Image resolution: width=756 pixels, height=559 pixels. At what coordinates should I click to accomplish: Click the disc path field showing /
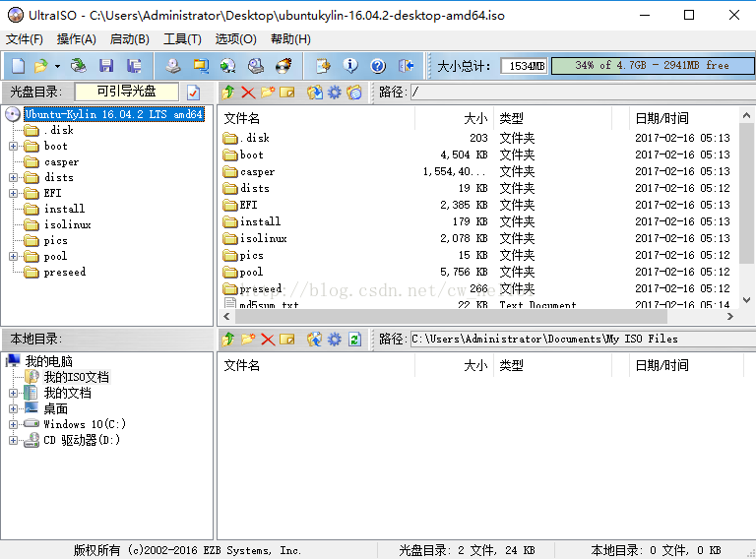tap(583, 93)
